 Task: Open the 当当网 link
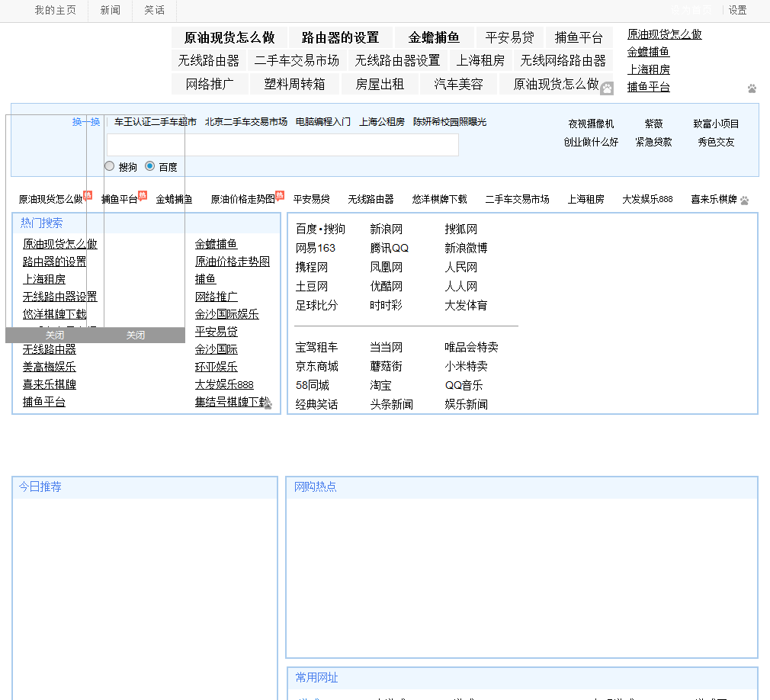386,347
